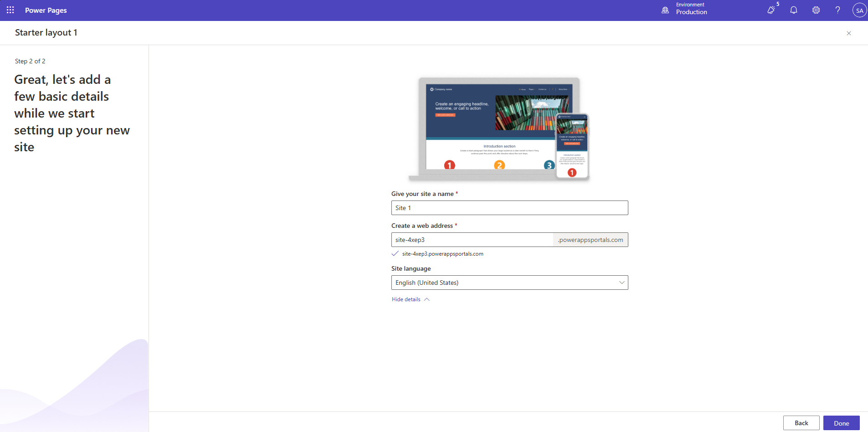Open notifications with the alert bell icon
The height and width of the screenshot is (432, 868).
tap(771, 10)
